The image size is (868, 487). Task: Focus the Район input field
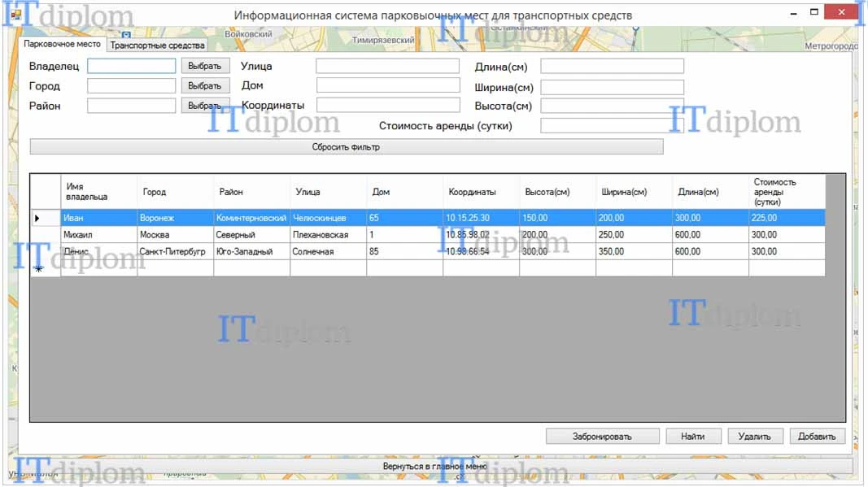pyautogui.click(x=131, y=106)
